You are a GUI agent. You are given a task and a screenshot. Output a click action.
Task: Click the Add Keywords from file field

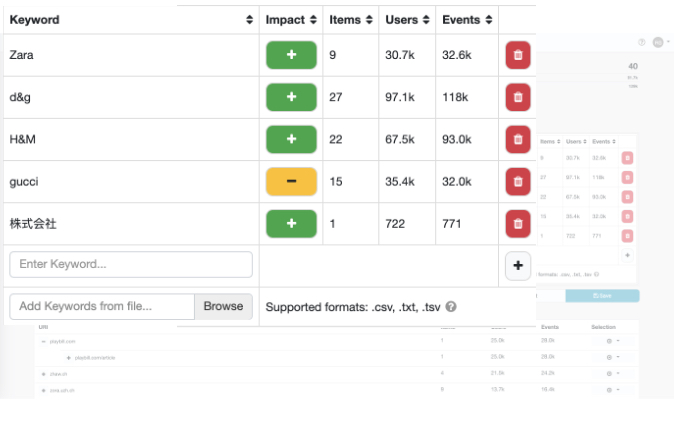point(102,306)
